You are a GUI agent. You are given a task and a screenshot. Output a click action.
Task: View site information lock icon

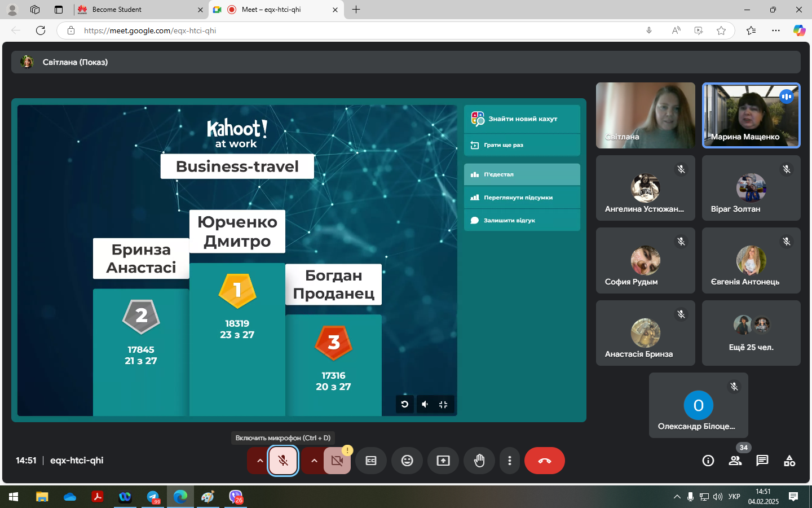pos(71,30)
